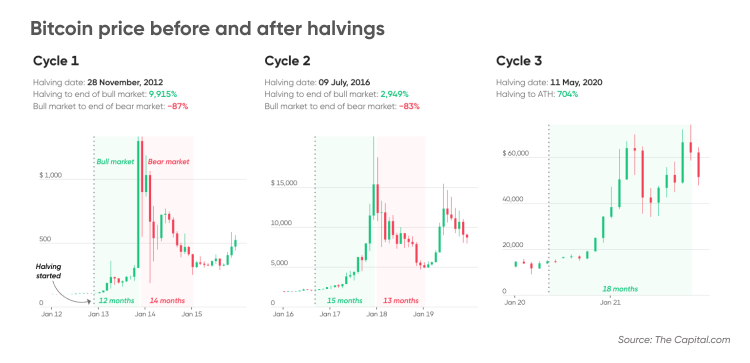
Task: Select the Cycle 2 heading
Action: (x=287, y=61)
